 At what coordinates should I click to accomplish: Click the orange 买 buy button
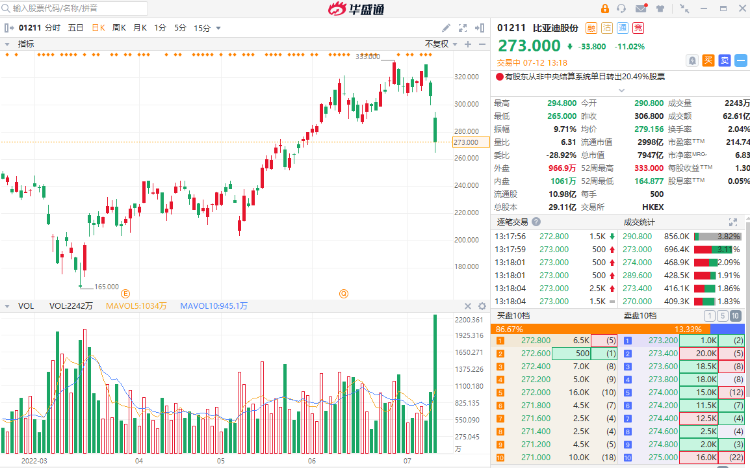(x=708, y=60)
